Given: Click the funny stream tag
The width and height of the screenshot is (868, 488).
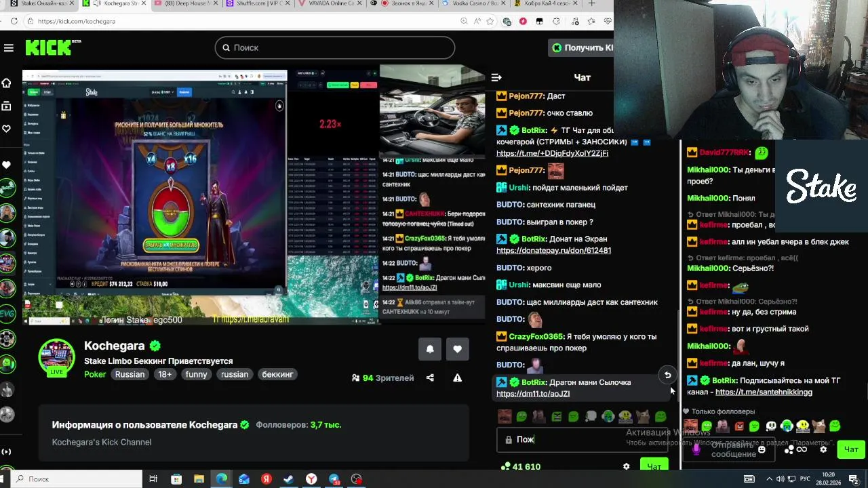Looking at the screenshot, I should point(197,374).
